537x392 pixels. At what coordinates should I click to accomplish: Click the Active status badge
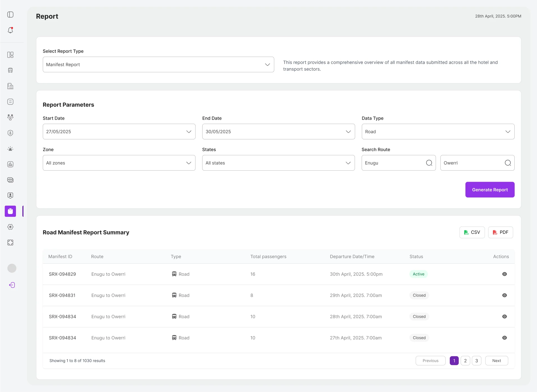click(418, 274)
